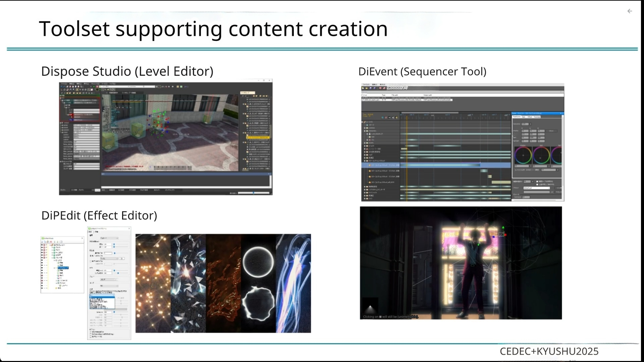Click the first new-file icon in DiEvent toolbar
The height and width of the screenshot is (362, 644).
tap(363, 88)
